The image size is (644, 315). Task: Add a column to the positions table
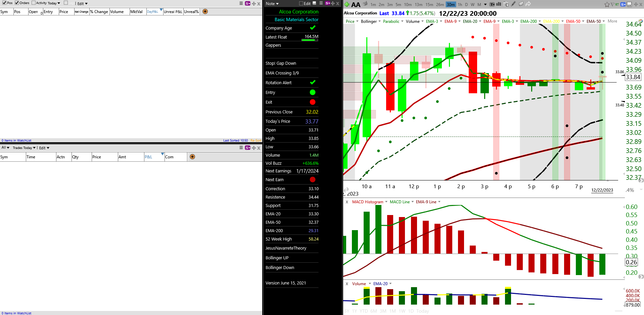tap(205, 11)
